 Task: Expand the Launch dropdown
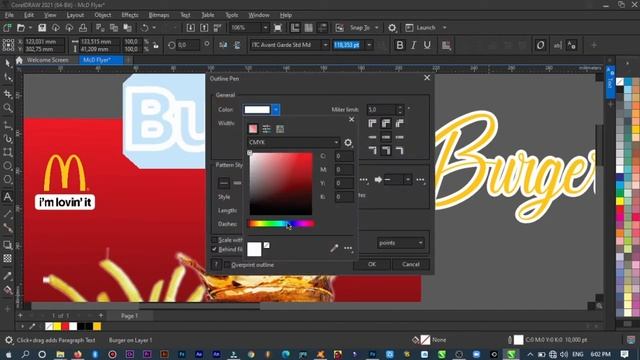pyautogui.click(x=444, y=28)
